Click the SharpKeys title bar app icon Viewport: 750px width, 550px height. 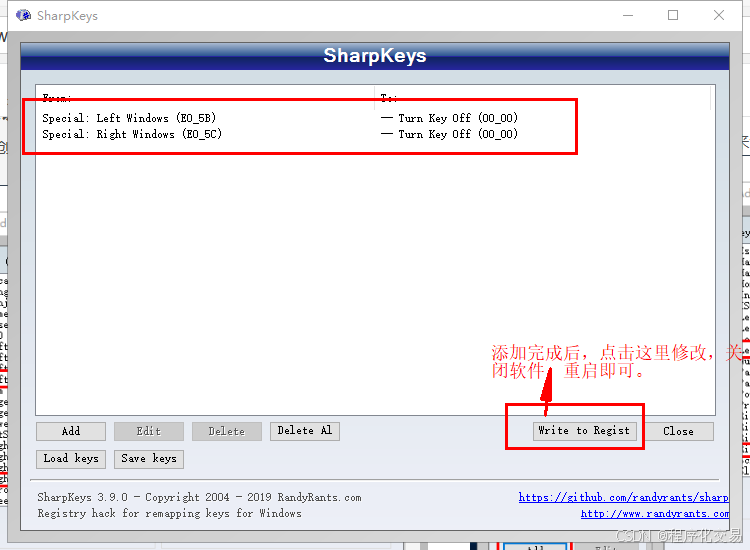click(x=23, y=15)
